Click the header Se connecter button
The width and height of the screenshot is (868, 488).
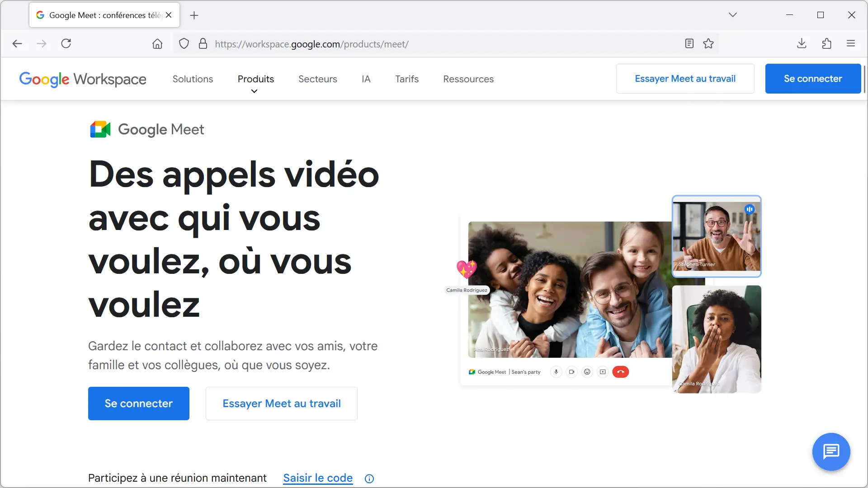point(813,79)
